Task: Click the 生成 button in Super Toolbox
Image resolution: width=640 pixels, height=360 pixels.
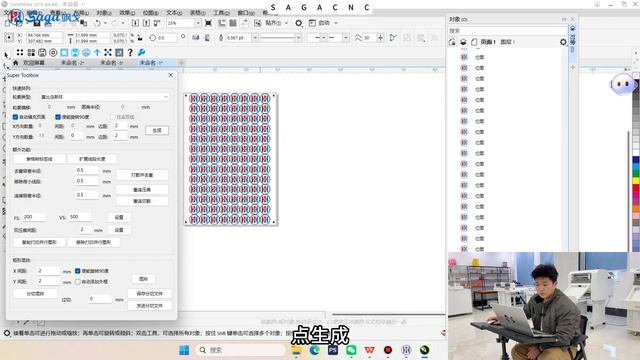Action: pyautogui.click(x=157, y=131)
